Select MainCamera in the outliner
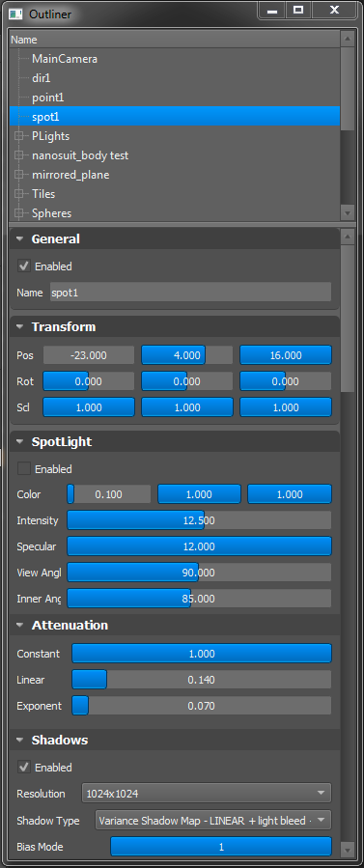This screenshot has height=868, width=364. click(64, 59)
